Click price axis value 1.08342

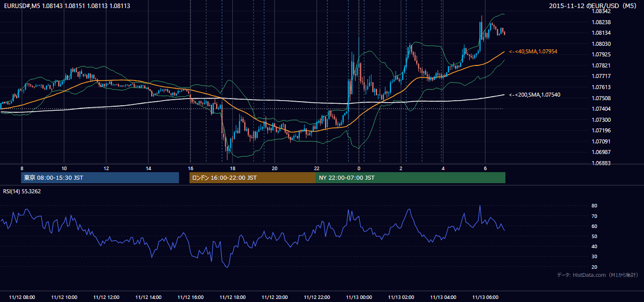coord(602,11)
